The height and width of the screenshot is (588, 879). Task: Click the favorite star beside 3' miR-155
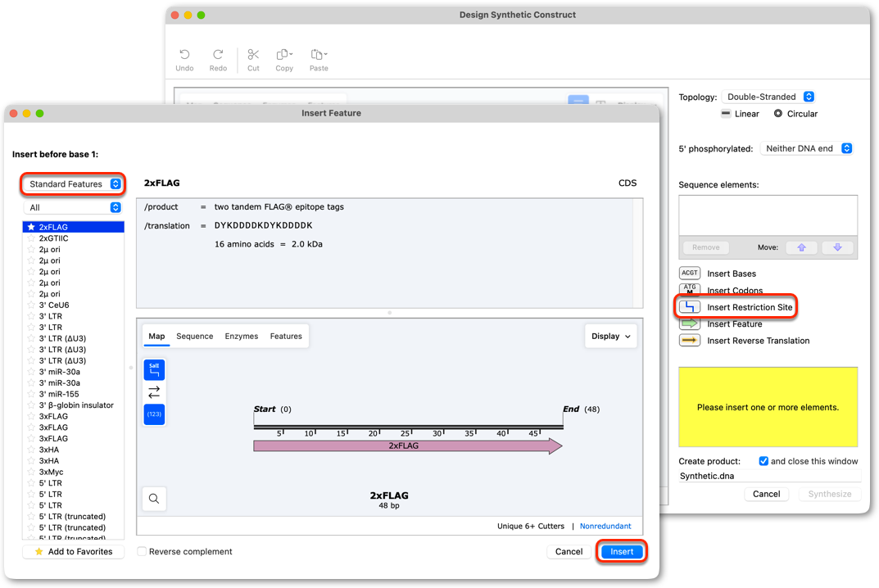click(x=31, y=394)
